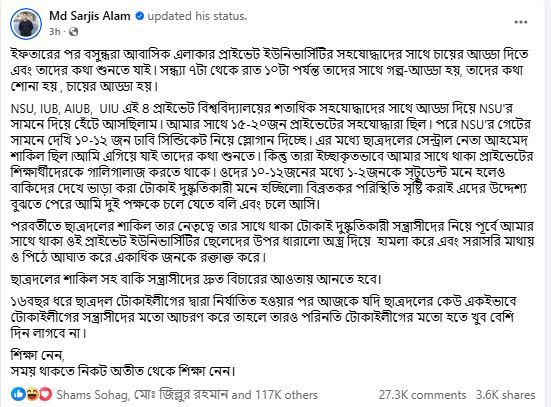
Task: Click the blue verified badge icon
Action: [140, 16]
